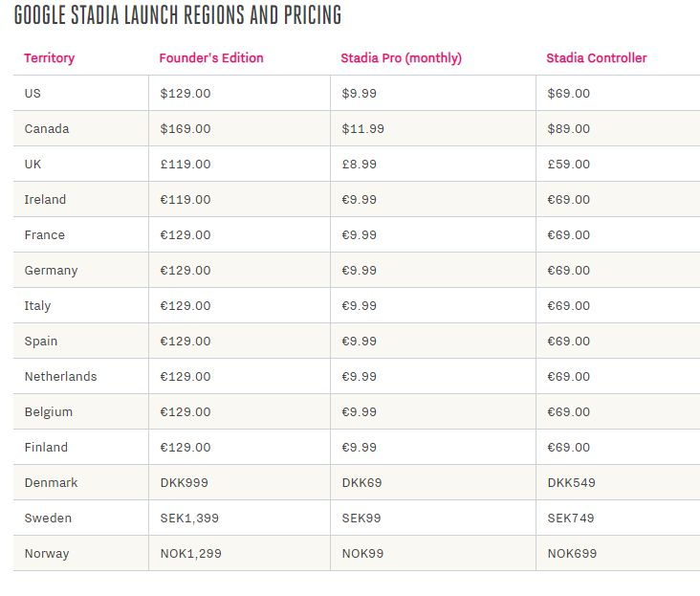Viewport: 700px width, 596px height.
Task: Click the NOK699 controller price
Action: pyautogui.click(x=571, y=554)
